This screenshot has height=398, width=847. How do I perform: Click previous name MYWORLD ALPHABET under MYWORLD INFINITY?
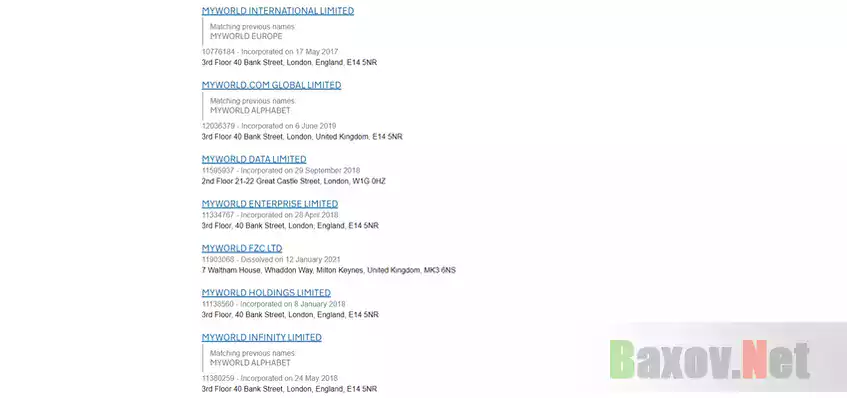click(x=250, y=363)
